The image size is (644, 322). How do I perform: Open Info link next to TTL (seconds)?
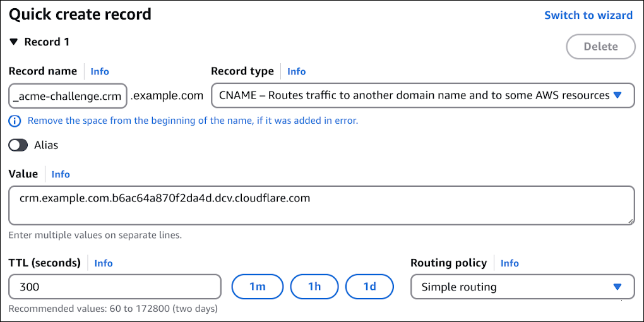click(x=104, y=263)
